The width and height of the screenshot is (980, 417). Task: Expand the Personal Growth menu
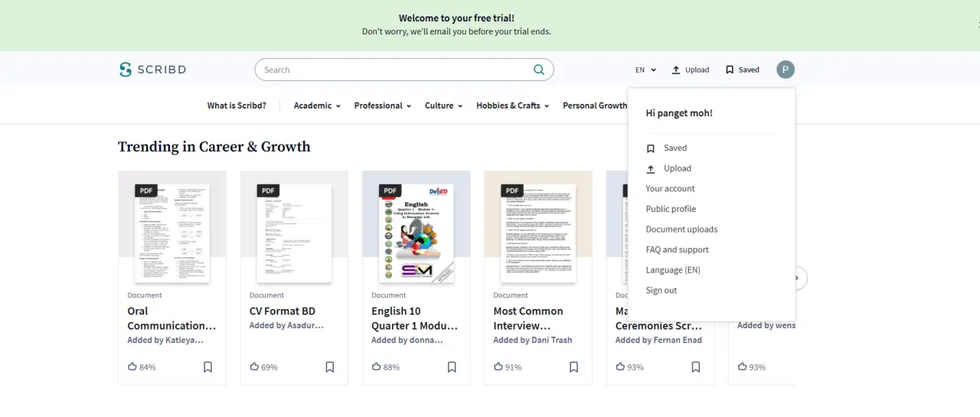(x=595, y=106)
